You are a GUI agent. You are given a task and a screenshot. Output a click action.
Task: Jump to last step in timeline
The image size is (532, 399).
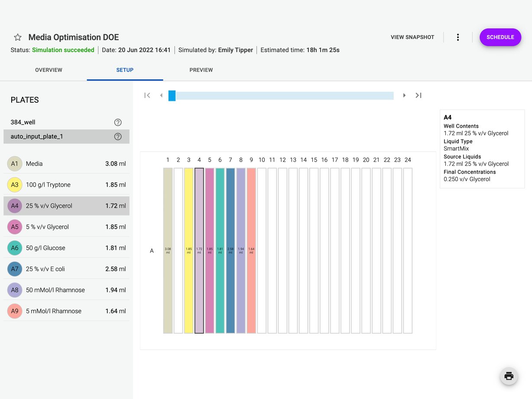pos(418,95)
